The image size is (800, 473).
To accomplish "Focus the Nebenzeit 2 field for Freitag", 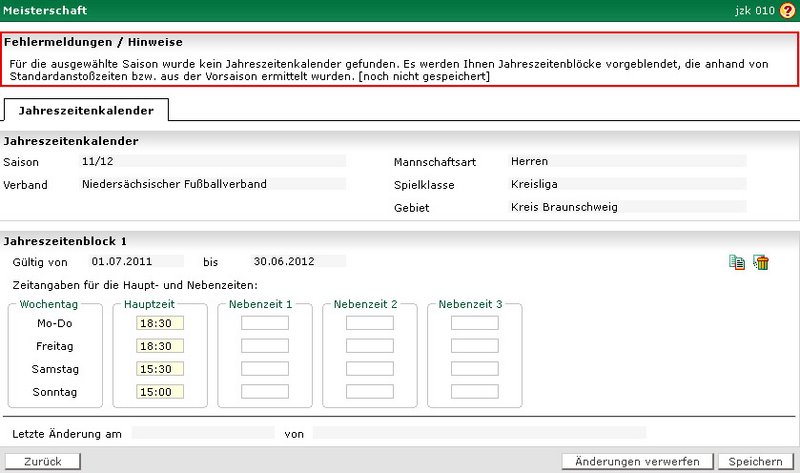I will pyautogui.click(x=370, y=346).
